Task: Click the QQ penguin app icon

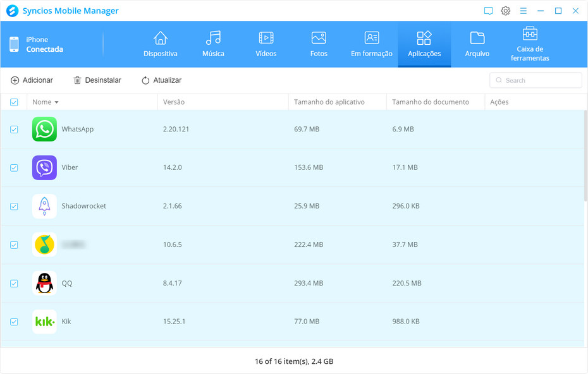Action: pos(44,283)
